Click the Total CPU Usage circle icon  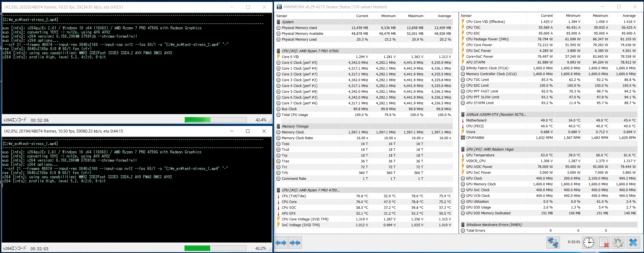coord(278,115)
